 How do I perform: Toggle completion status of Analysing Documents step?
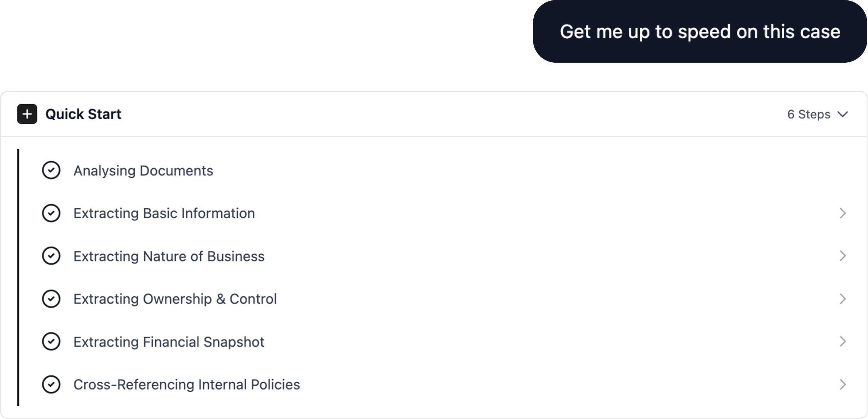tap(51, 170)
